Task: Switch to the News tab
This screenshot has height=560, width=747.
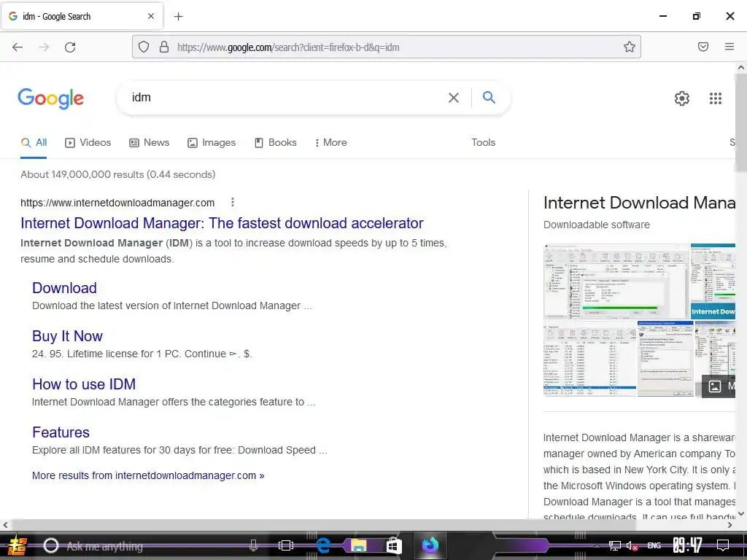Action: click(149, 142)
